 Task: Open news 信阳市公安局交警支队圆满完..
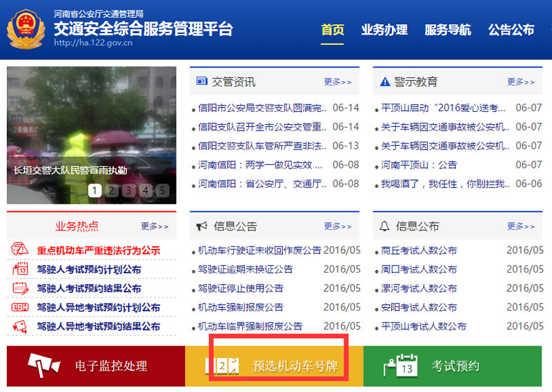(x=262, y=108)
